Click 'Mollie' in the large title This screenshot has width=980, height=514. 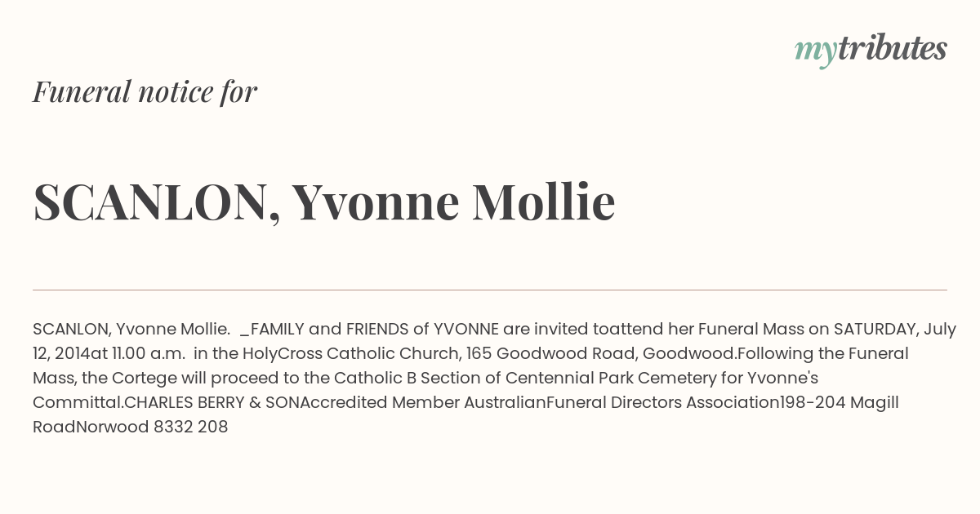[x=543, y=202]
